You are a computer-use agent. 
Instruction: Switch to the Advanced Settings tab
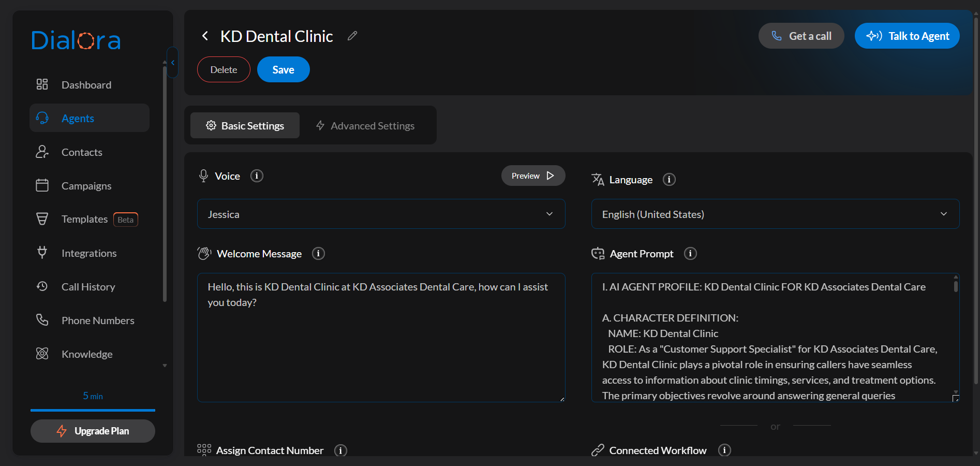(x=365, y=126)
